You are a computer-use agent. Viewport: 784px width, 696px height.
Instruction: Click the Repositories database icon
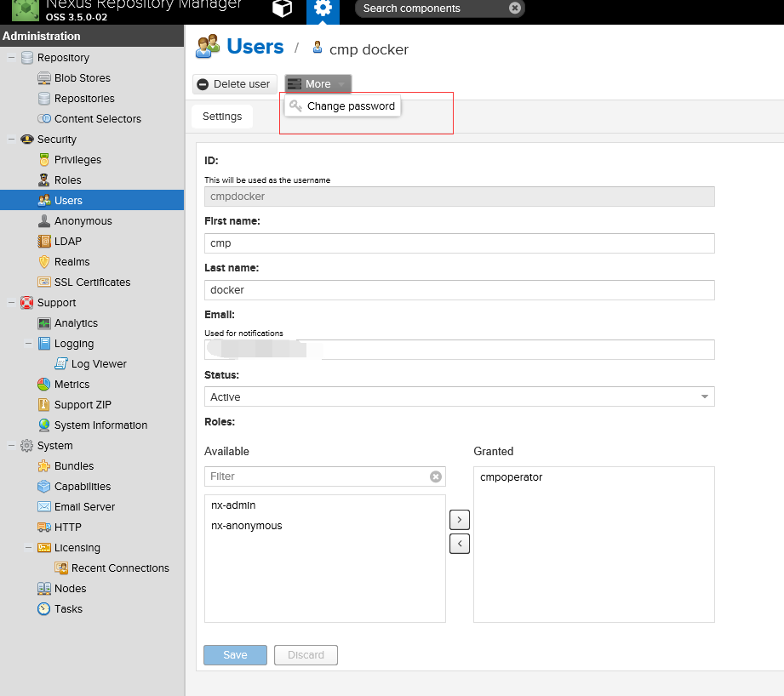(44, 99)
